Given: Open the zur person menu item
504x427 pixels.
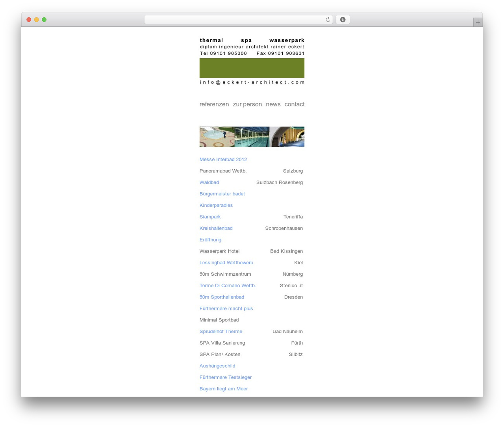Looking at the screenshot, I should tap(247, 104).
